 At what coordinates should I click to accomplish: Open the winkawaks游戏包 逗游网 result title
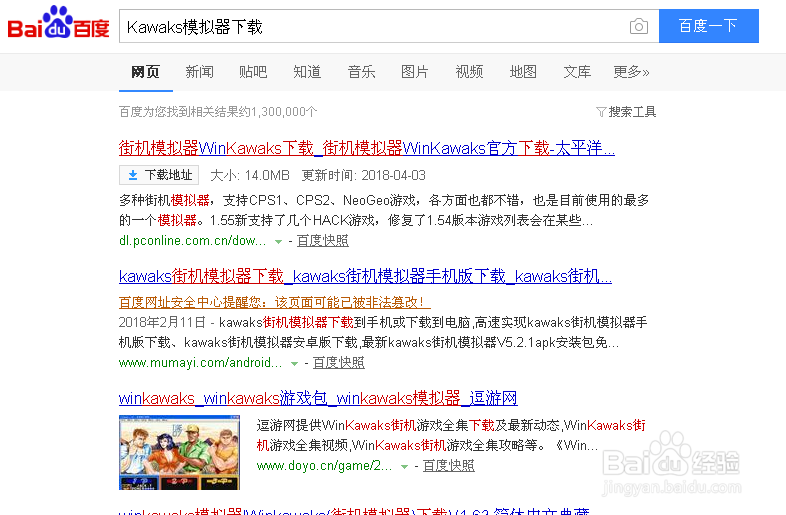[318, 398]
